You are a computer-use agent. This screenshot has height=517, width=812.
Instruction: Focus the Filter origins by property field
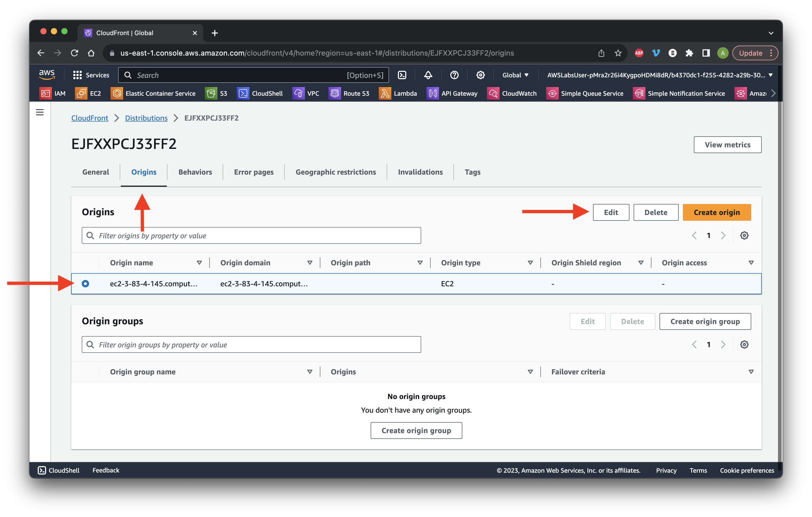251,235
